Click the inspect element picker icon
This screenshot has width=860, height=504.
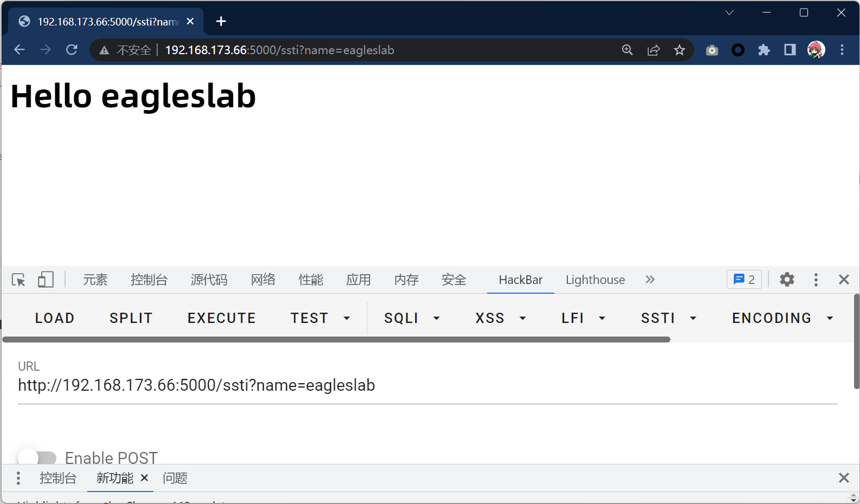pyautogui.click(x=18, y=280)
